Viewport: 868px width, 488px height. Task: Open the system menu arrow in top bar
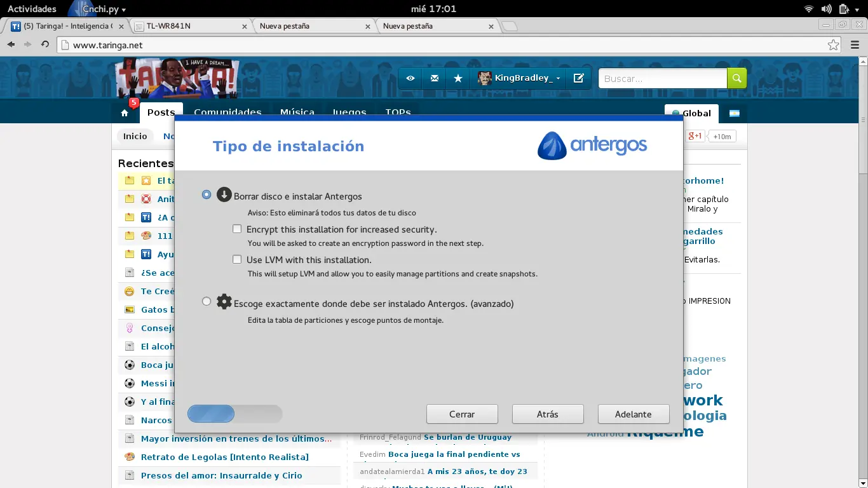coord(858,9)
